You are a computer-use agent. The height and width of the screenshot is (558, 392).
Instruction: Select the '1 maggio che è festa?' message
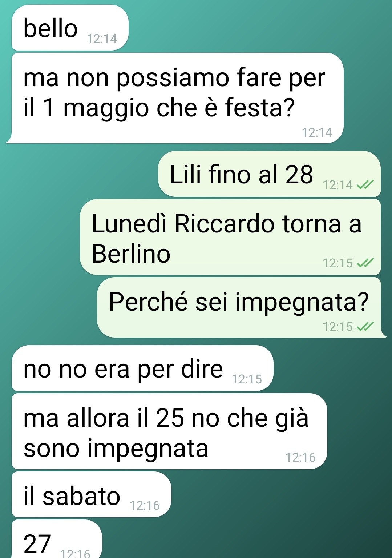click(175, 98)
